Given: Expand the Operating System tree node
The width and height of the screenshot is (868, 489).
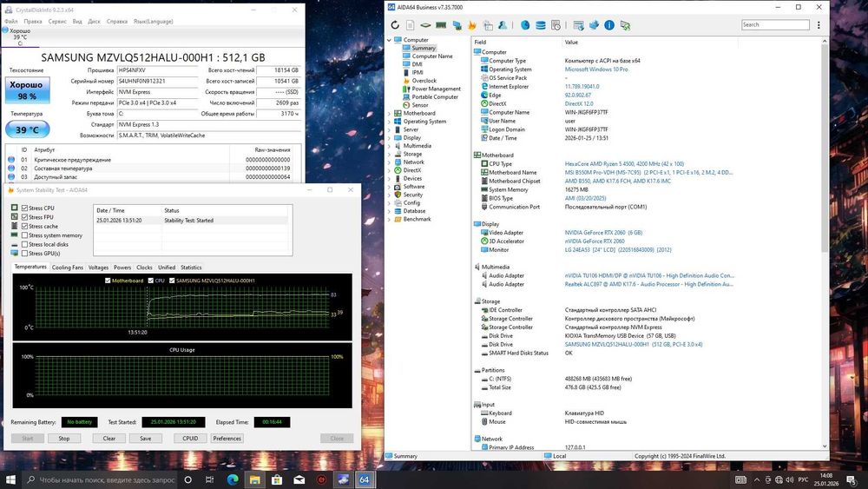Looking at the screenshot, I should [x=389, y=122].
